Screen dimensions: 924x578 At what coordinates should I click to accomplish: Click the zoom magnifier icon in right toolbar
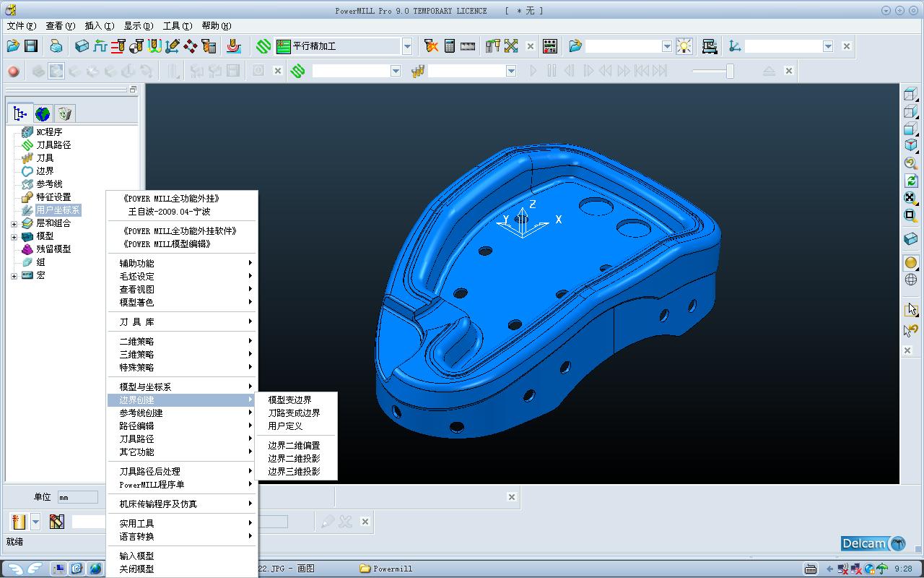(x=911, y=163)
